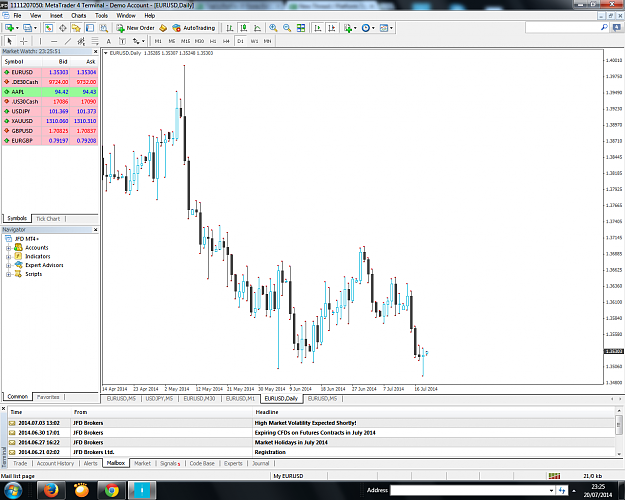Select the Text Label tool
This screenshot has width=625, height=500.
click(122, 41)
